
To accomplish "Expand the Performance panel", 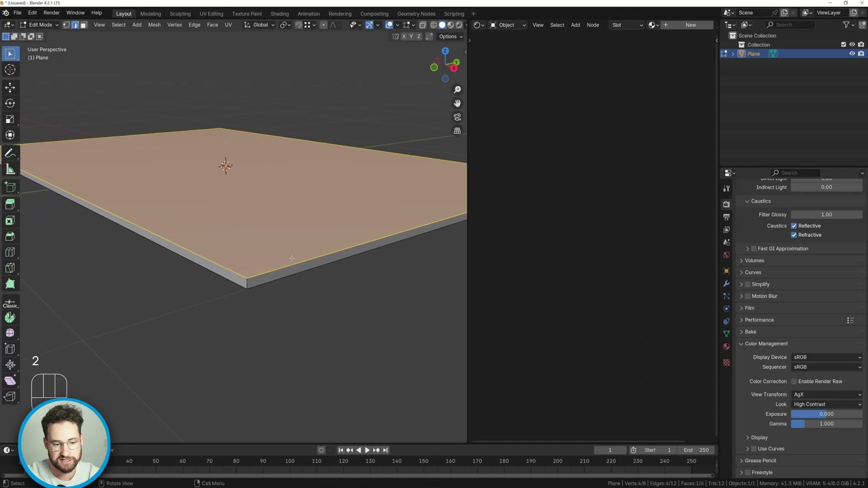I will click(x=759, y=320).
